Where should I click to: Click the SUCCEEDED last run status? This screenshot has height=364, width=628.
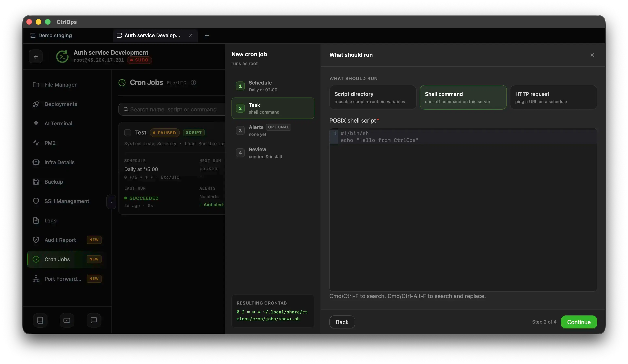(x=142, y=198)
